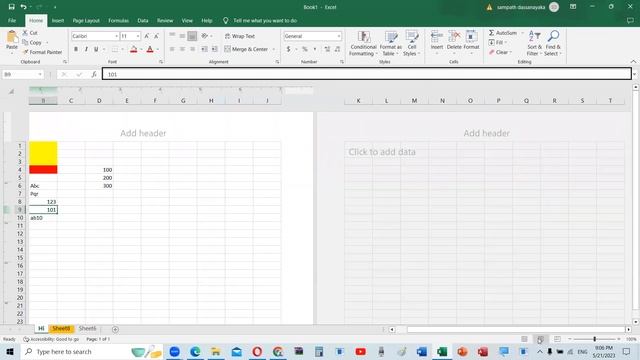Open Cell Styles gallery

pos(411,43)
